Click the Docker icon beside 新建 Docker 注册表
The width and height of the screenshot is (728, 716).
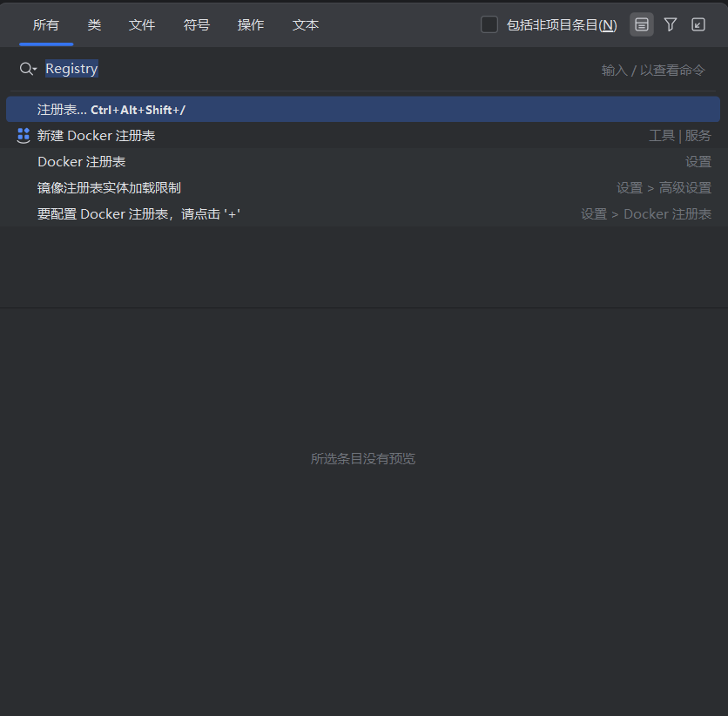pyautogui.click(x=23, y=135)
